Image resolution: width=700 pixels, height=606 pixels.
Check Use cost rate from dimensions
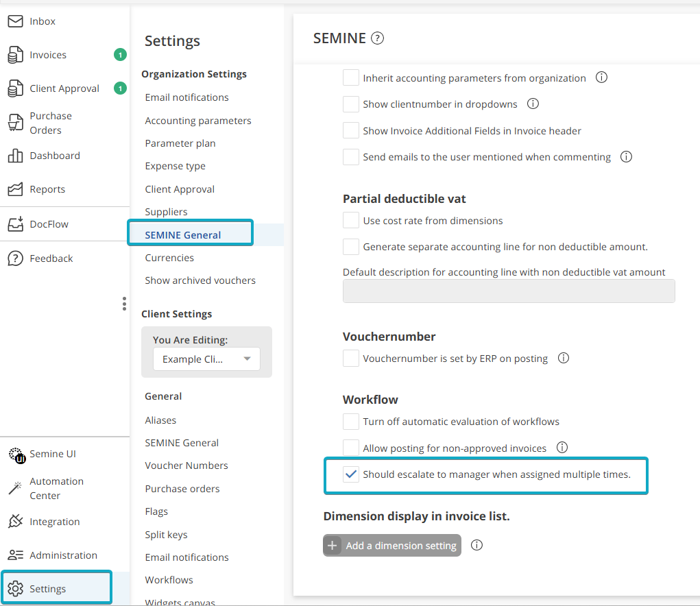point(351,221)
